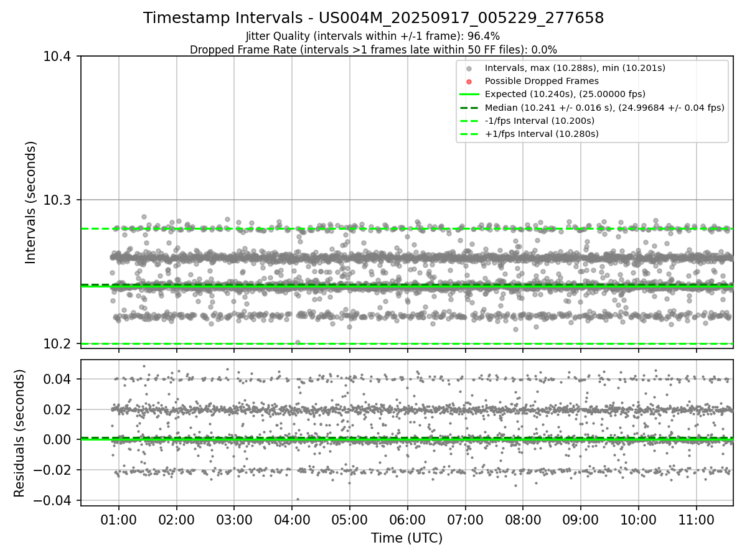This screenshot has width=747, height=560.
Task: Click legend entry starting with 'Median (10.241'
Action: coord(604,107)
